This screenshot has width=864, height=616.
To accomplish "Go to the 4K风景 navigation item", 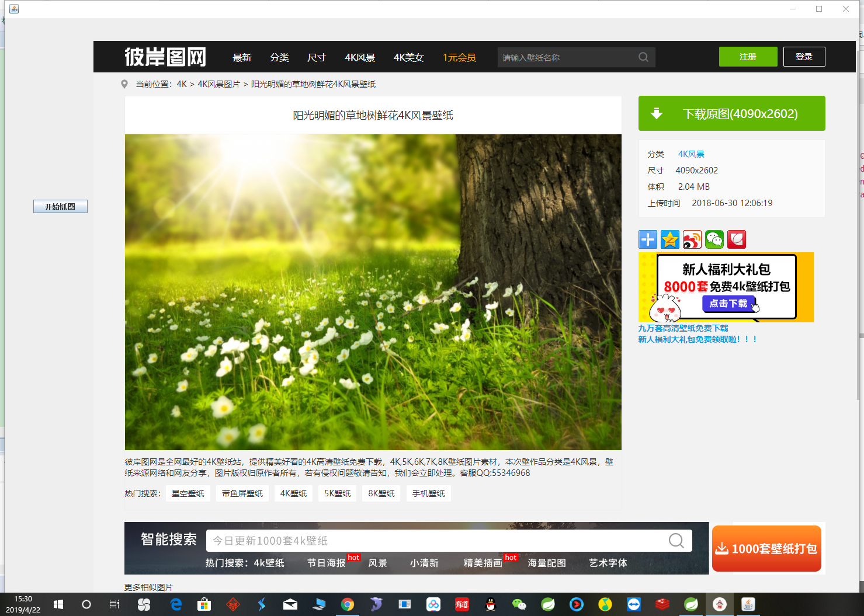I will pos(360,57).
